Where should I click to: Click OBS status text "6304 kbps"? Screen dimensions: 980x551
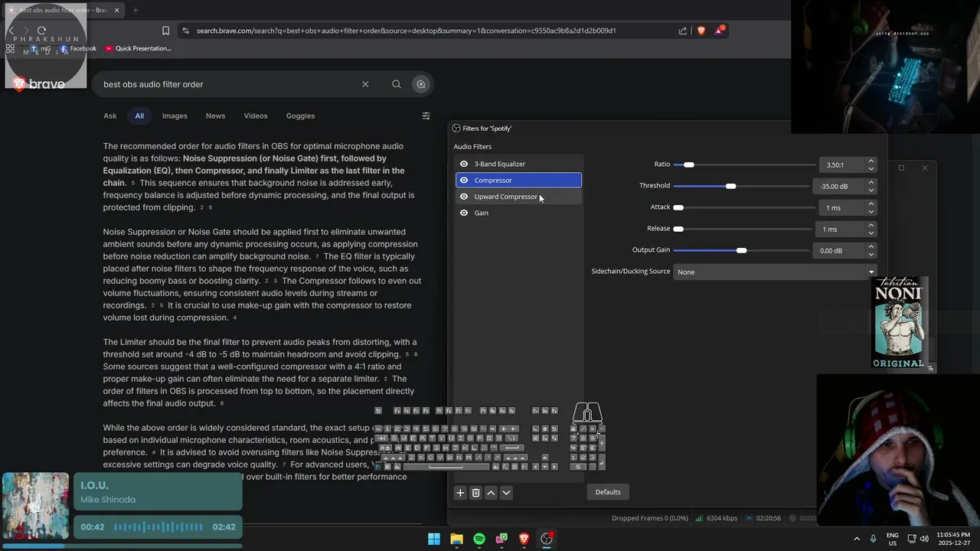point(722,518)
